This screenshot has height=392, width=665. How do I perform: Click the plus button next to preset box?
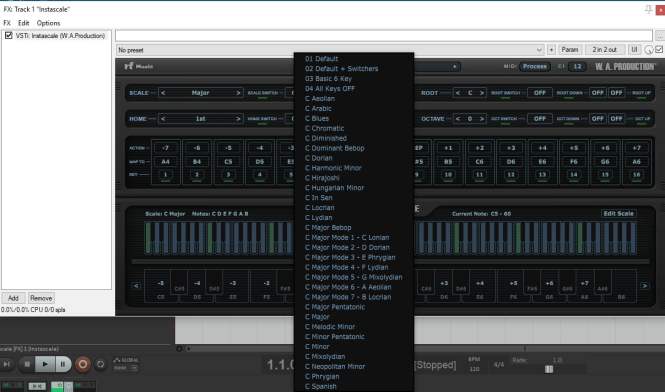tap(551, 50)
